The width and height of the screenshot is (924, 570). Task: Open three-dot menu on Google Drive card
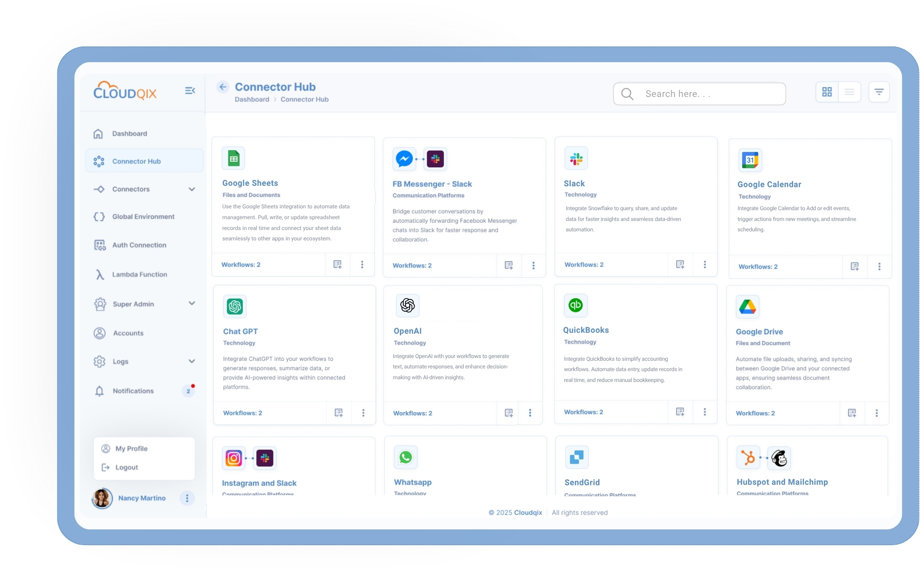tap(876, 413)
